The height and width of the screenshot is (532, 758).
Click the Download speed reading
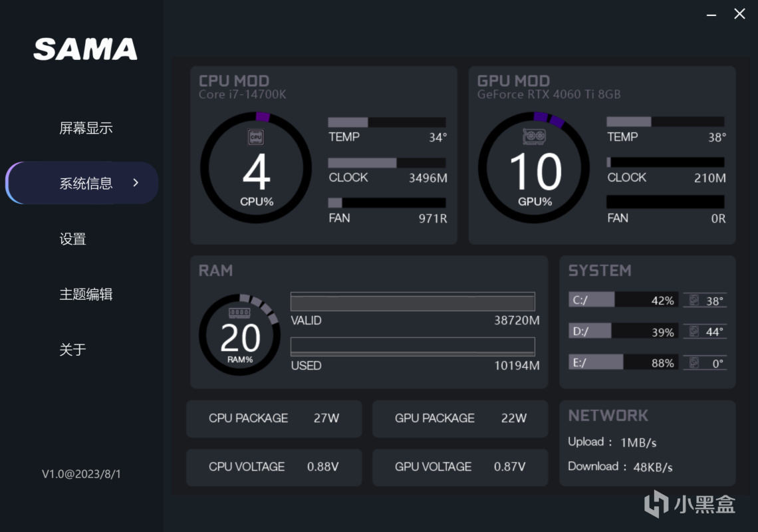(620, 467)
